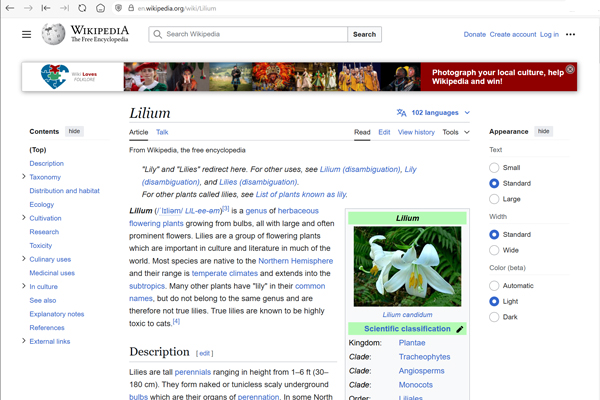Click the Description section edit link
The width and height of the screenshot is (600, 400).
[x=204, y=353]
